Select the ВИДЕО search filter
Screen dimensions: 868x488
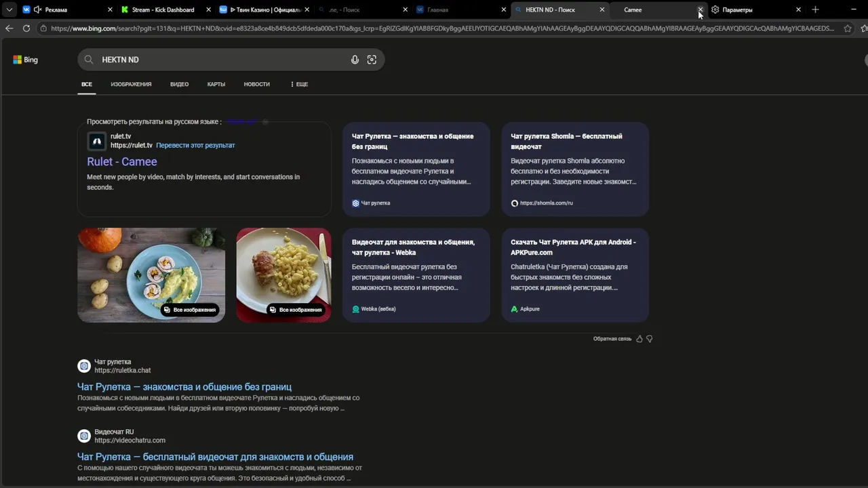coord(179,84)
